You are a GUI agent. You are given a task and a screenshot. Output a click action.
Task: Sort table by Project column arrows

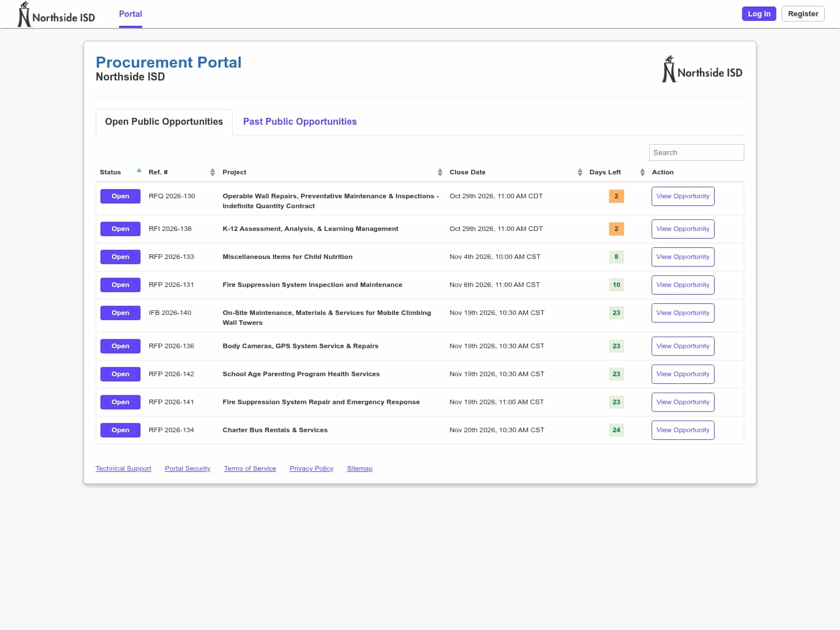point(440,172)
